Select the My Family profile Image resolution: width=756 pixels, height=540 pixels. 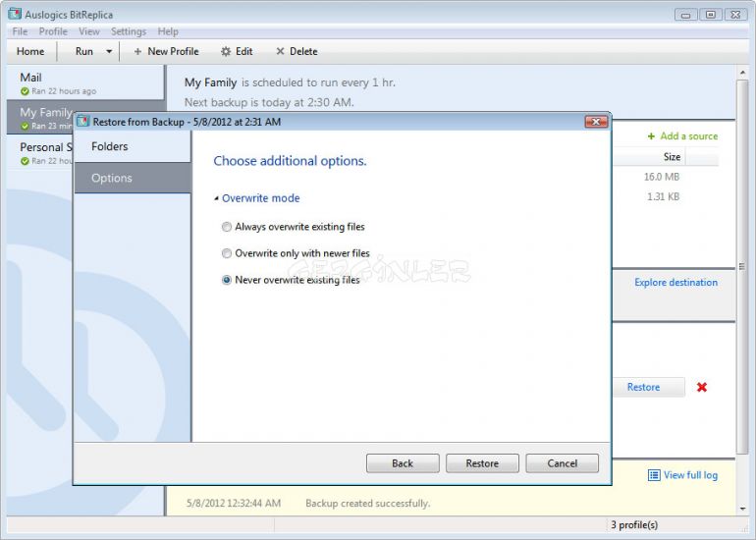tap(40, 118)
